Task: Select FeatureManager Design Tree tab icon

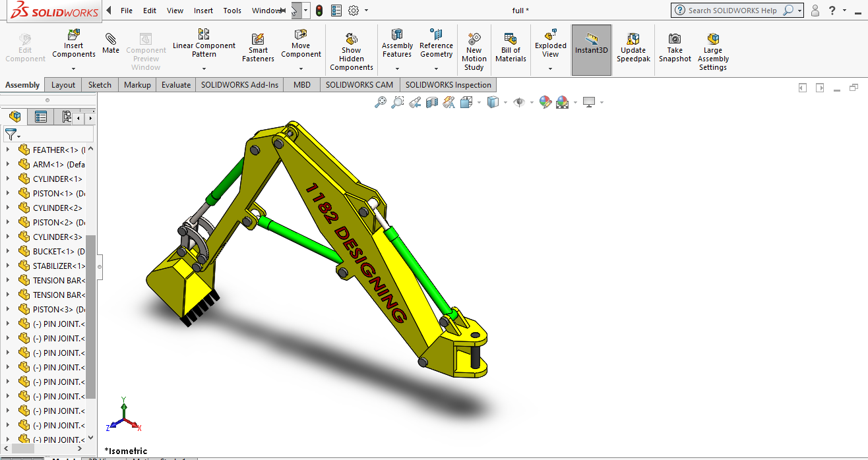Action: [x=15, y=117]
